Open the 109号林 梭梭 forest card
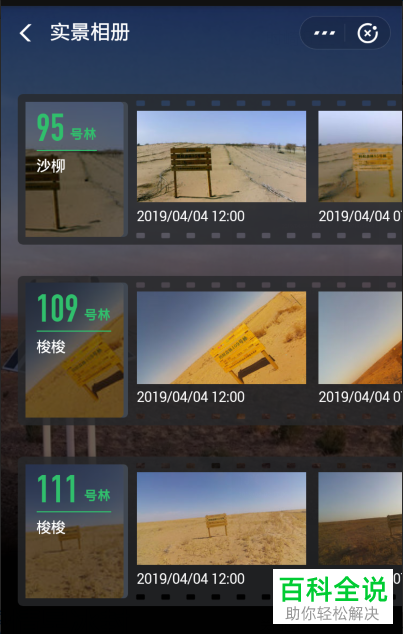The width and height of the screenshot is (403, 634). pyautogui.click(x=76, y=350)
